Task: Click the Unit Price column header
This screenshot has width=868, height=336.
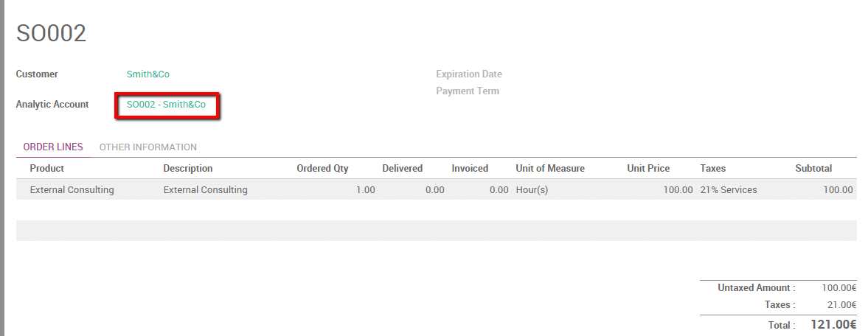Action: click(648, 169)
